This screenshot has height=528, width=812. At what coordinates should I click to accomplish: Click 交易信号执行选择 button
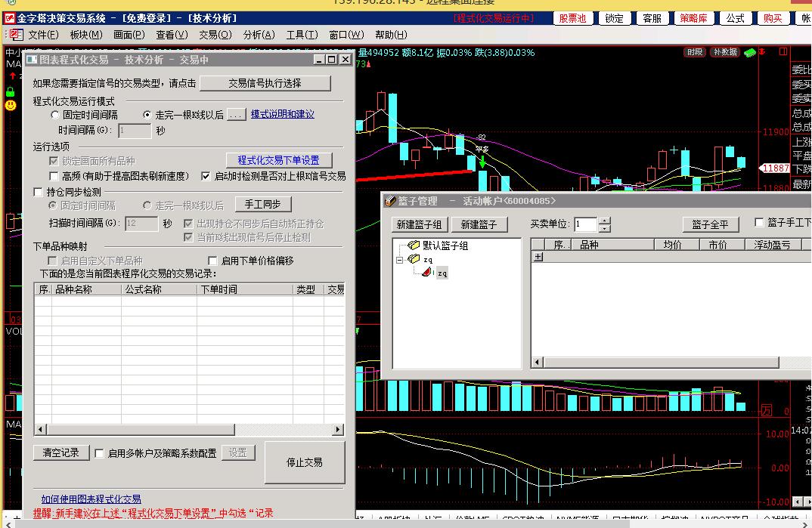click(265, 83)
